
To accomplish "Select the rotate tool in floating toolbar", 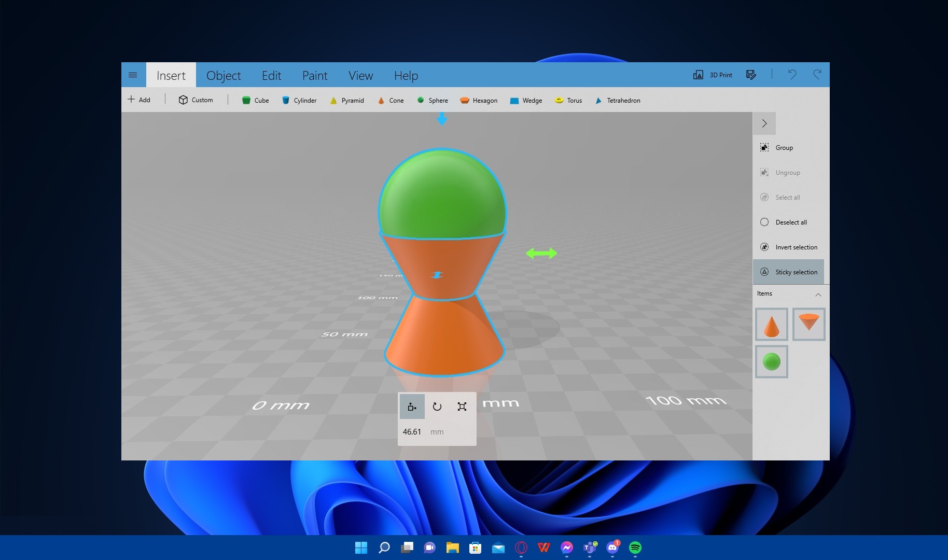I will [437, 407].
